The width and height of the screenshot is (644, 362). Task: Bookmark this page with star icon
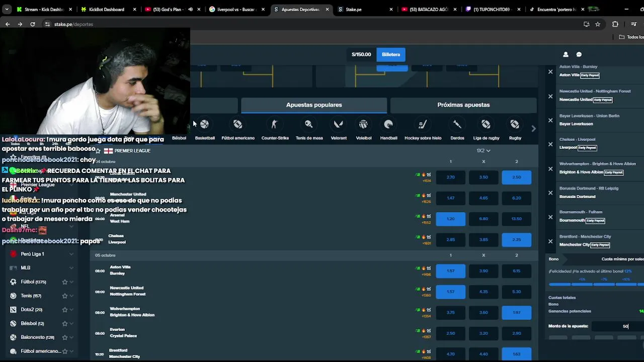tap(598, 24)
